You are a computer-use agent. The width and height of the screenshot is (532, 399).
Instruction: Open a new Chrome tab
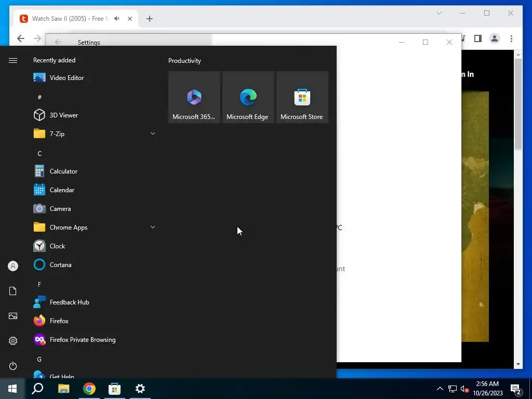[149, 19]
